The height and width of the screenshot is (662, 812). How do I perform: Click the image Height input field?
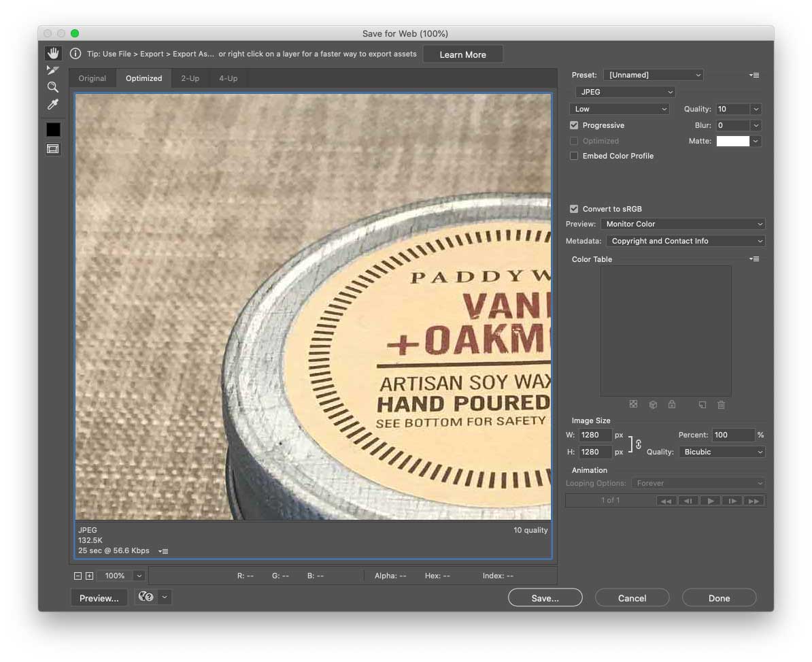click(595, 452)
